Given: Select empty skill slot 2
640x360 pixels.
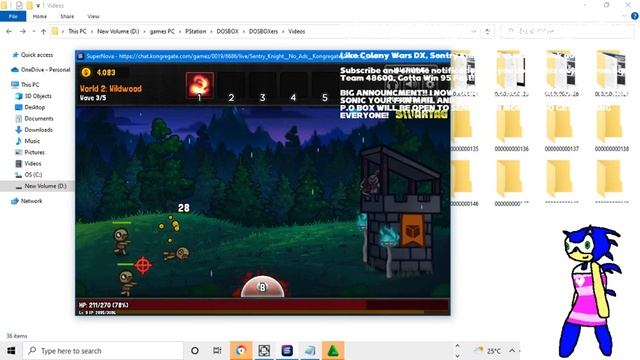Looking at the screenshot, I should [231, 86].
